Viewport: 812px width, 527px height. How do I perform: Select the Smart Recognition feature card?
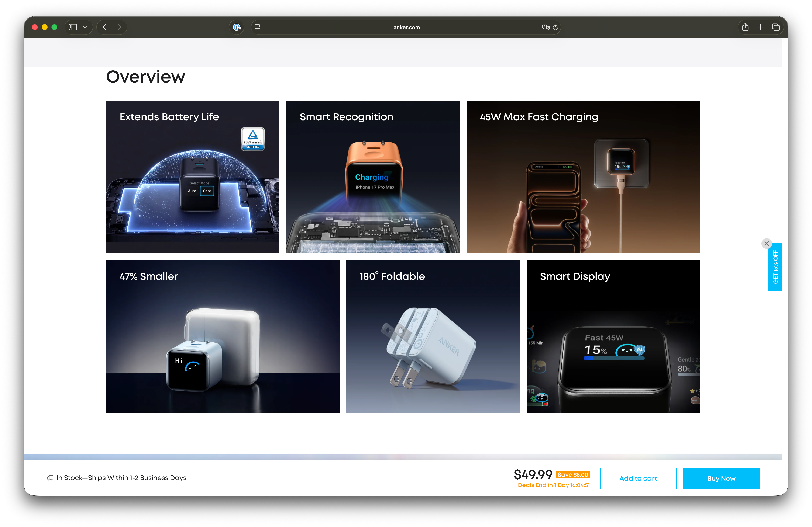373,177
